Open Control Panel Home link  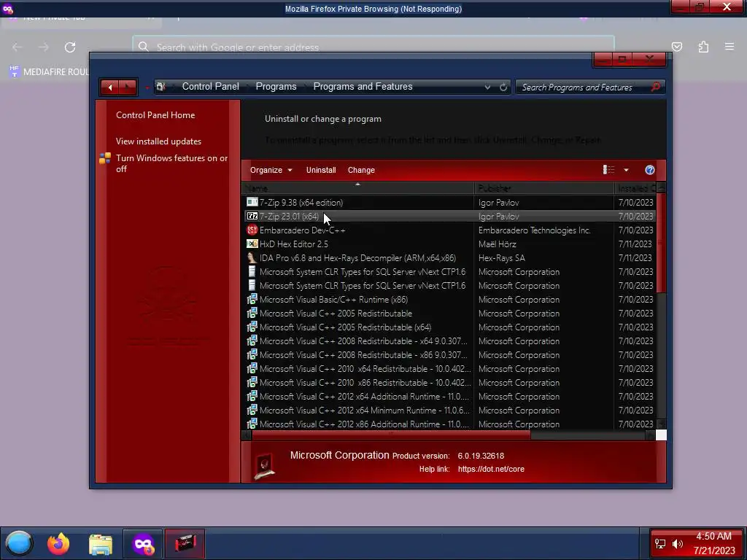(155, 115)
